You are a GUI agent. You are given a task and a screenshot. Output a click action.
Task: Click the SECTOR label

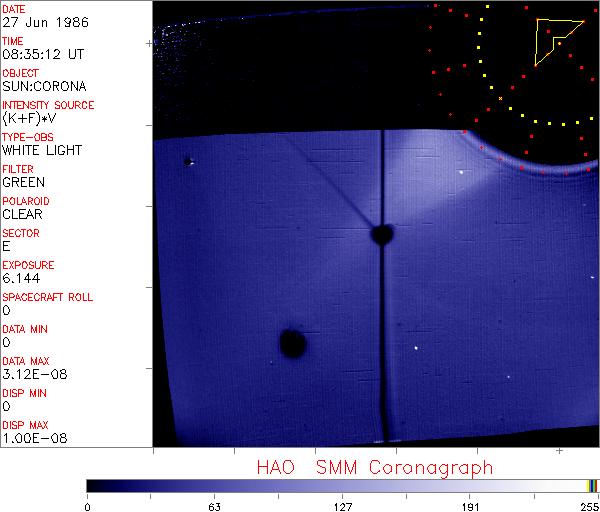[x=21, y=233]
